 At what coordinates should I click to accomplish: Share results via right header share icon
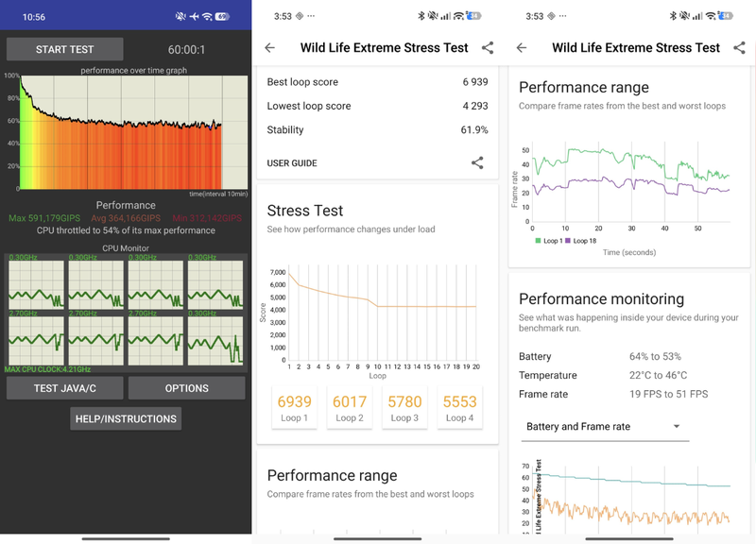739,48
